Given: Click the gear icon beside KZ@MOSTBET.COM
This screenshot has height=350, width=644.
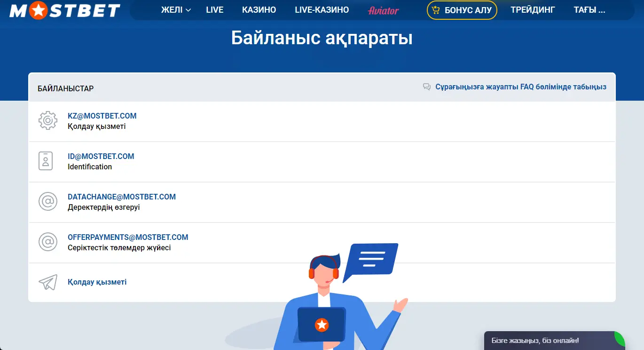Looking at the screenshot, I should click(47, 121).
